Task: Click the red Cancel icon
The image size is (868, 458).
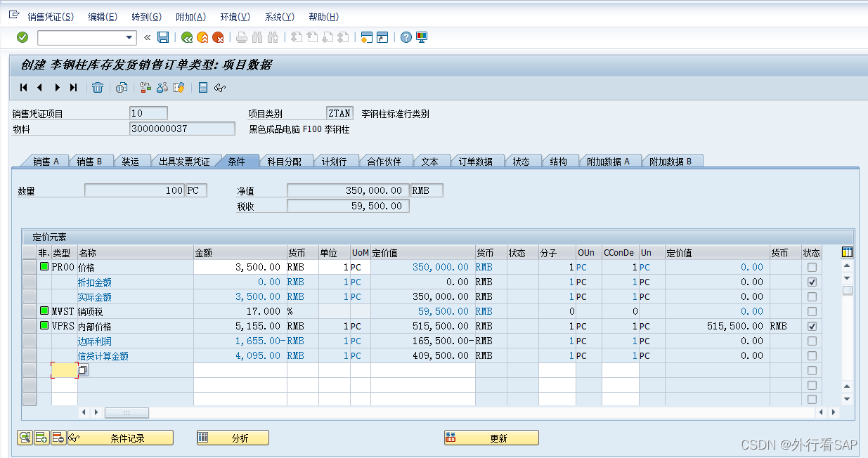Action: tap(219, 37)
